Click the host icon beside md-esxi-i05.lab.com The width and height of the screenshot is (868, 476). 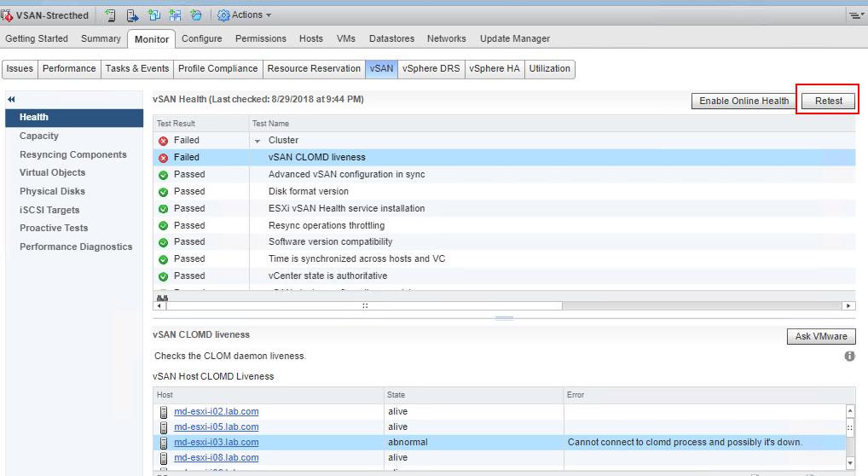164,427
